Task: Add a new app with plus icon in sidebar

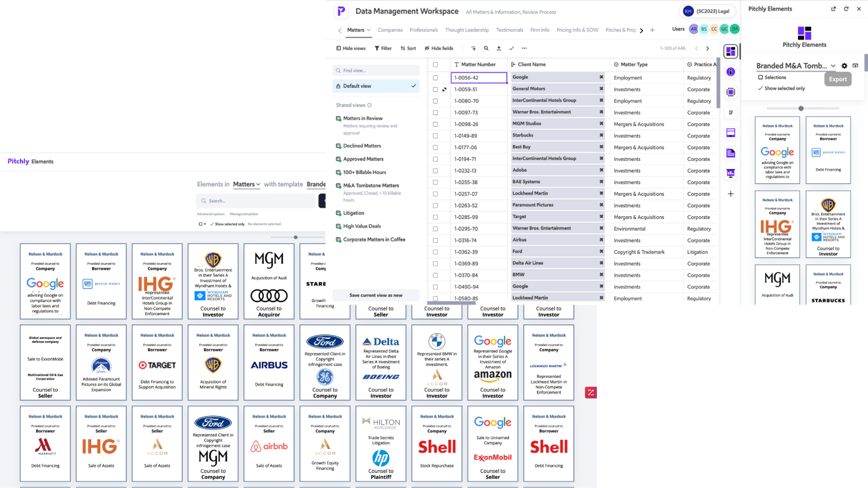Action: pyautogui.click(x=730, y=194)
